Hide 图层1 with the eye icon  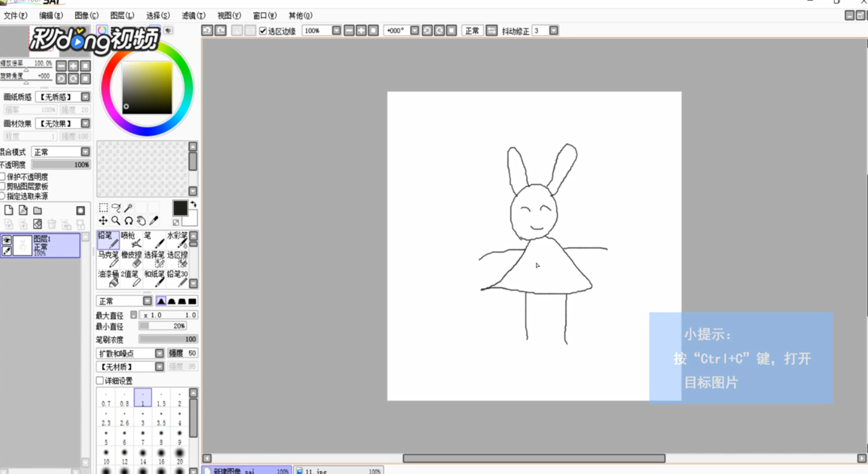7,240
